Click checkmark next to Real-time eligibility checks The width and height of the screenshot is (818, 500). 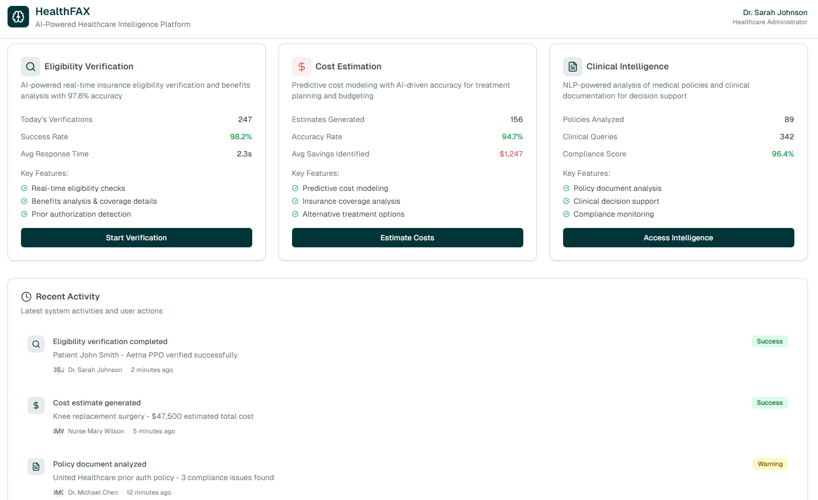[25, 188]
